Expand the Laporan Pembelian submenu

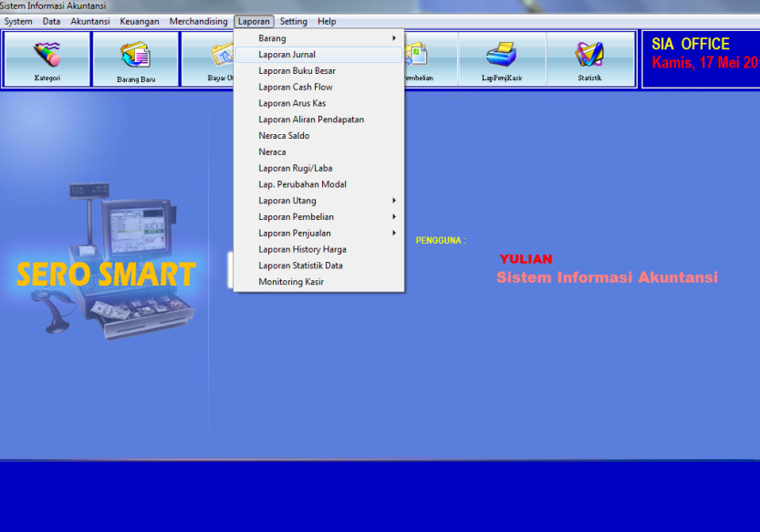coord(318,217)
